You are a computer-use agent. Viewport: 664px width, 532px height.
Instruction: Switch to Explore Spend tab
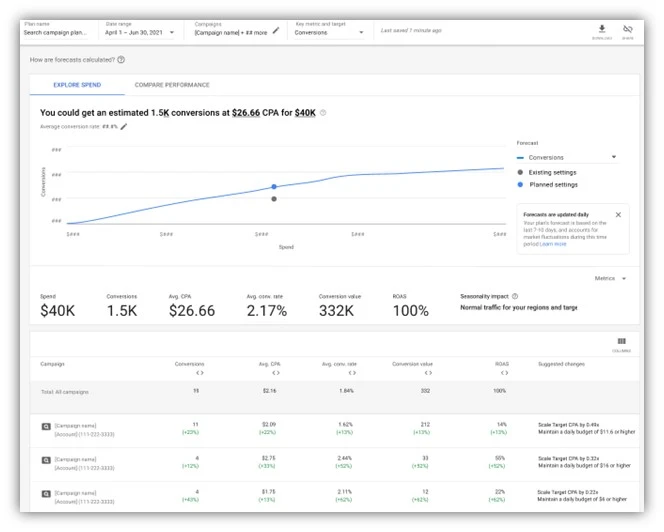[x=77, y=85]
